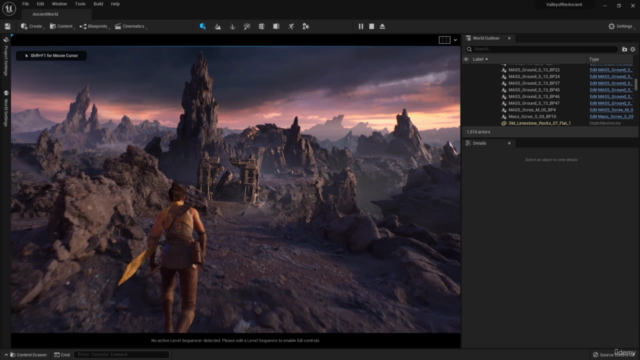Select MASS_Ground_S_13_BP24 in the outliner

(534, 77)
